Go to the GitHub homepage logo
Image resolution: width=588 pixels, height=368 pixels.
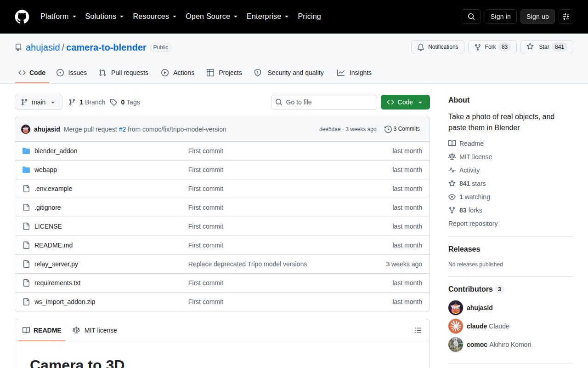[x=22, y=17]
